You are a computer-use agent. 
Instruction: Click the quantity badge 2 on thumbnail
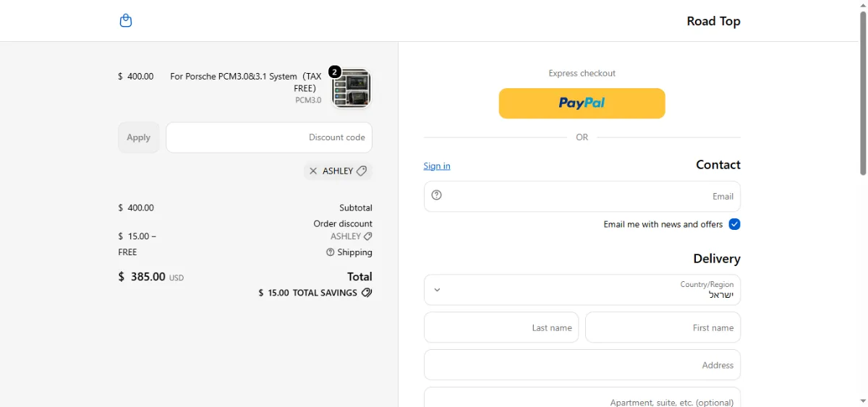[334, 72]
